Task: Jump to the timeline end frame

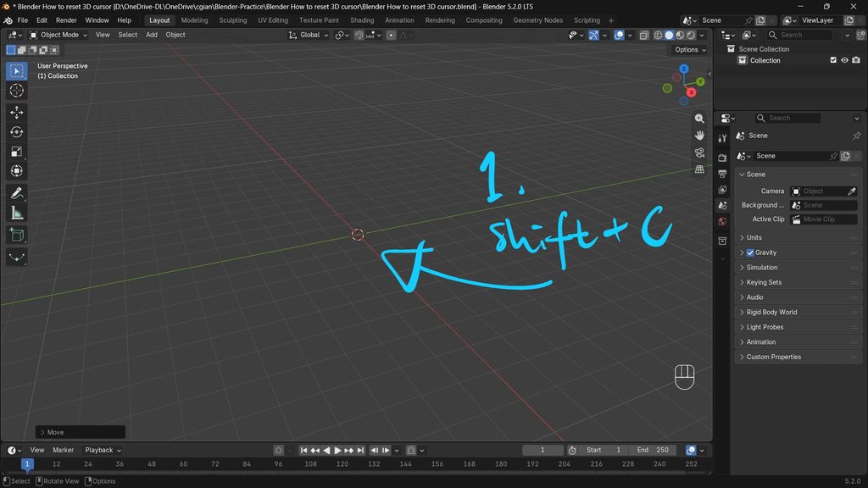Action: tap(360, 450)
